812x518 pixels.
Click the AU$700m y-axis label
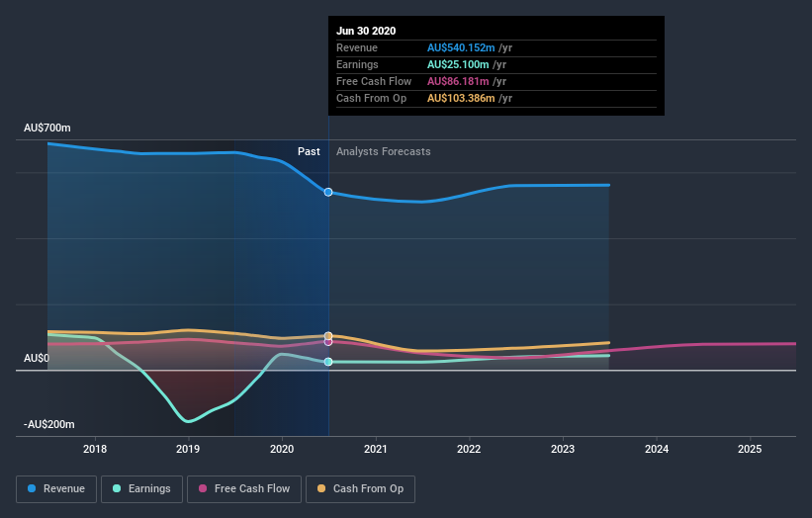click(x=47, y=128)
